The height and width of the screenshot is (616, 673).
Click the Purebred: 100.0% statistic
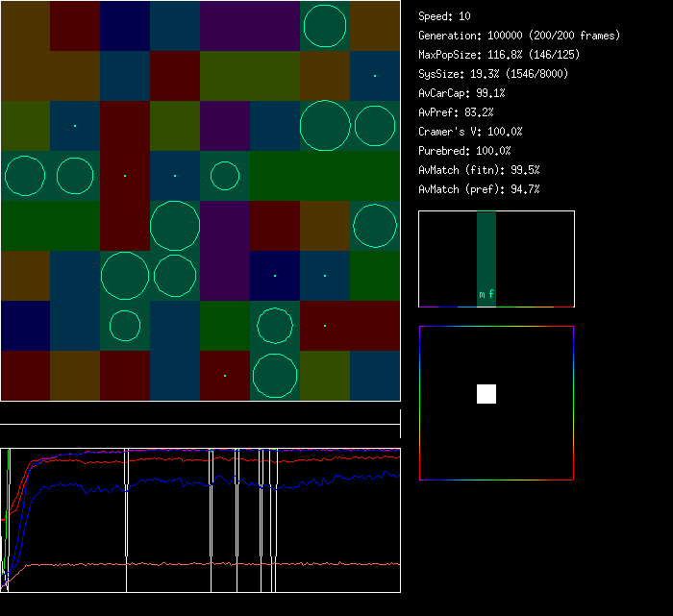click(463, 151)
